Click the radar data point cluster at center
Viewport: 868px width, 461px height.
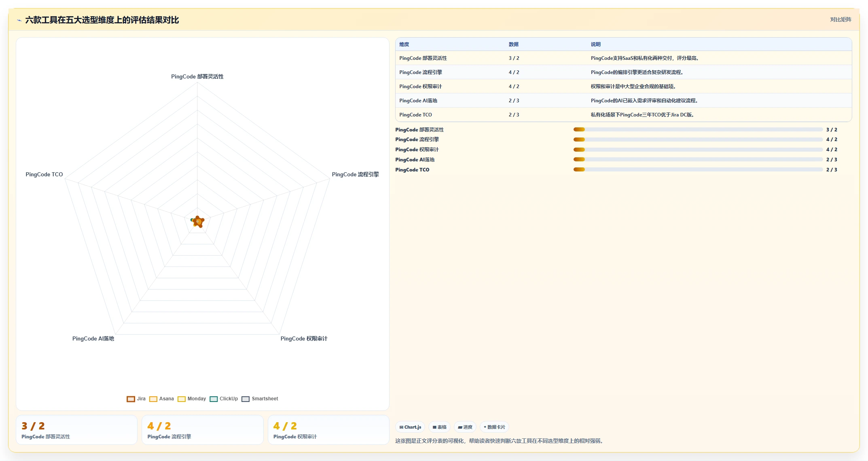point(198,221)
